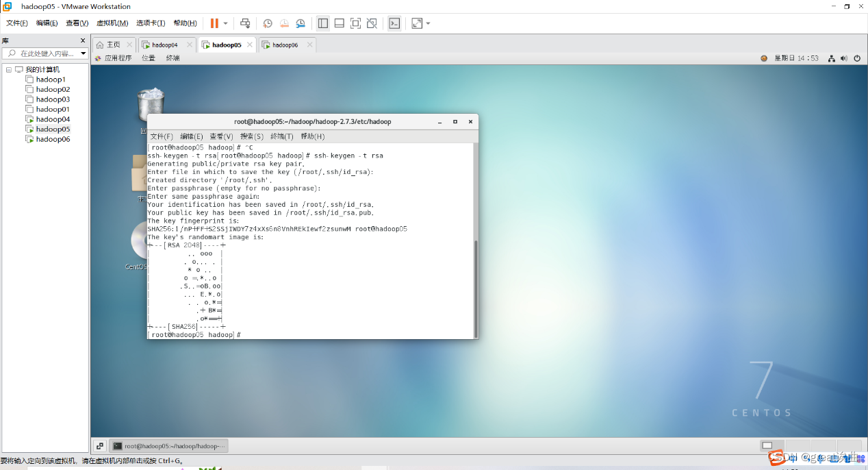Click the orange notification icon in CentOS panel
Screen dimensions: 868x470
tap(764, 58)
